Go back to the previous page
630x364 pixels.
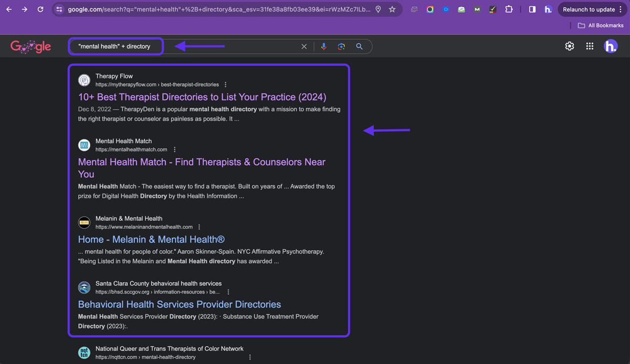click(x=9, y=9)
